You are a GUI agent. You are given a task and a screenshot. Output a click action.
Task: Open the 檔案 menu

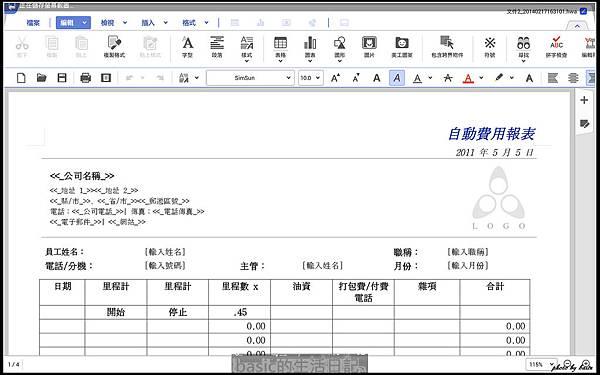pos(33,23)
